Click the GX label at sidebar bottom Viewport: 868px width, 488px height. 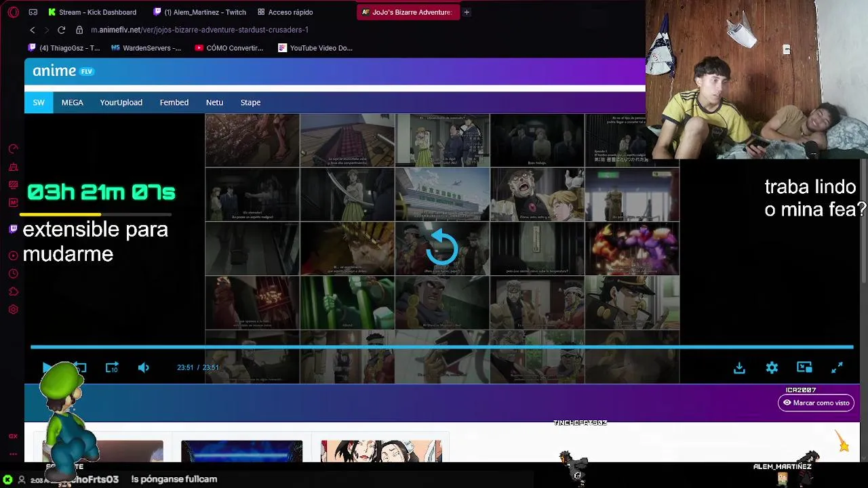(13, 436)
